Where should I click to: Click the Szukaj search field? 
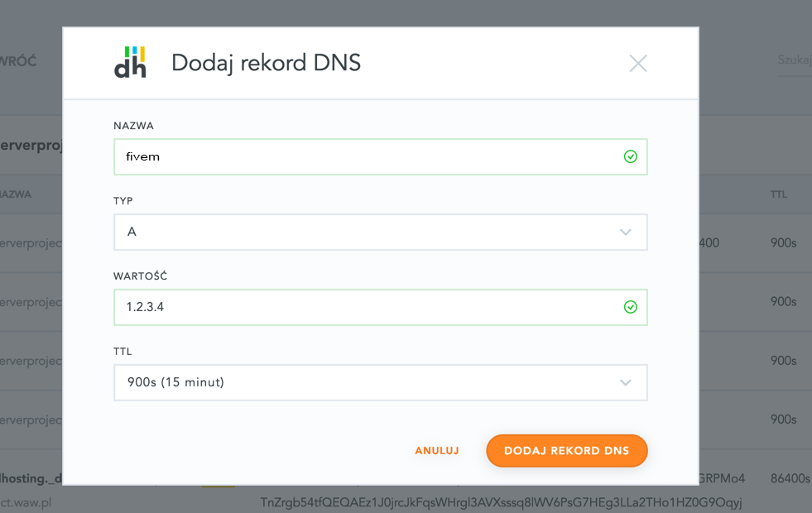tap(794, 61)
